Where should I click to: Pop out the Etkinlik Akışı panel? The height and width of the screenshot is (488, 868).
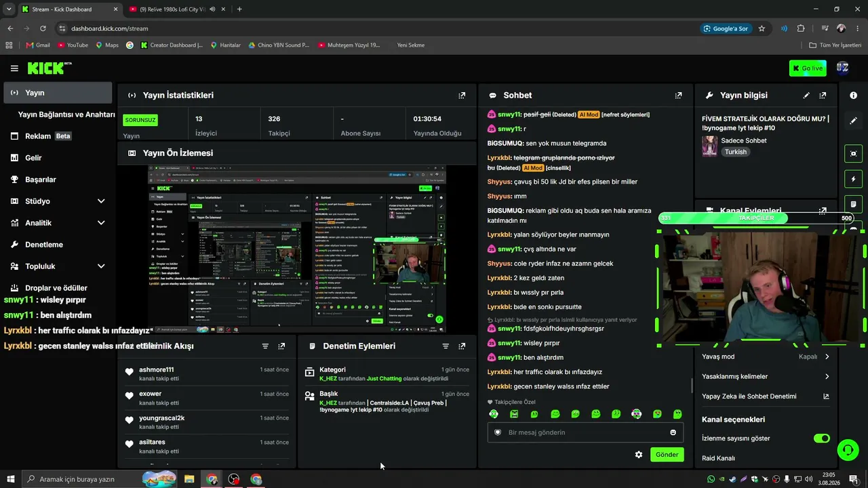click(x=281, y=346)
